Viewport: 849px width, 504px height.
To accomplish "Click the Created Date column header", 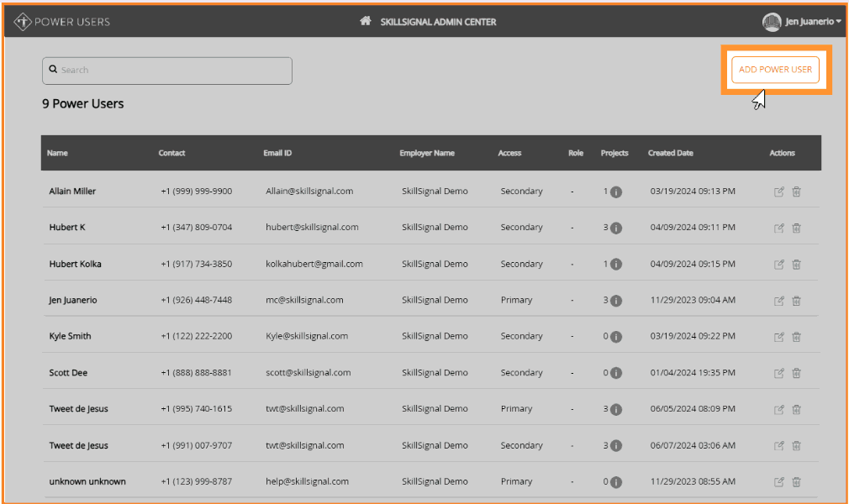I will tap(670, 153).
